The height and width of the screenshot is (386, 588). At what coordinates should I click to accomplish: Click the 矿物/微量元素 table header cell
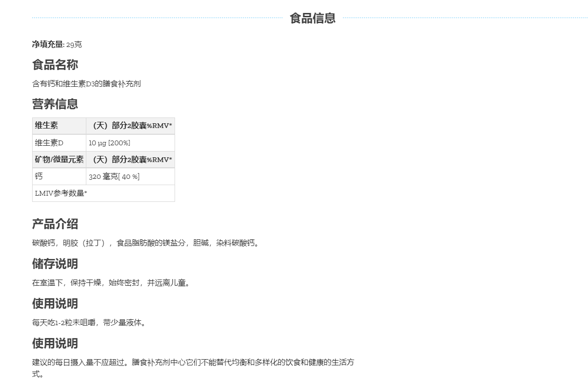point(59,160)
